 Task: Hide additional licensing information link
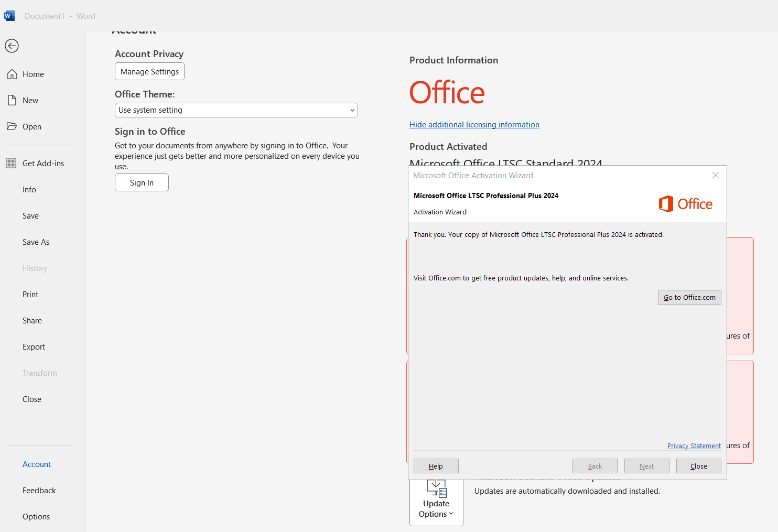coord(474,125)
